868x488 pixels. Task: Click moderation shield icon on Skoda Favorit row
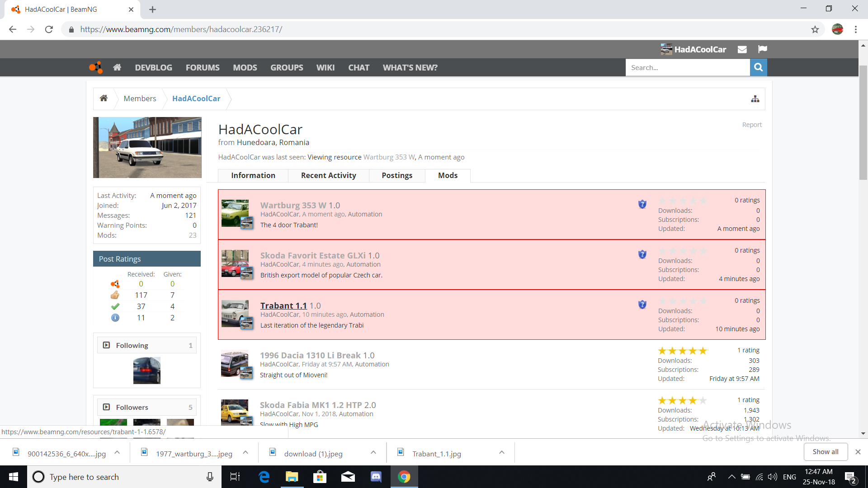pyautogui.click(x=642, y=254)
